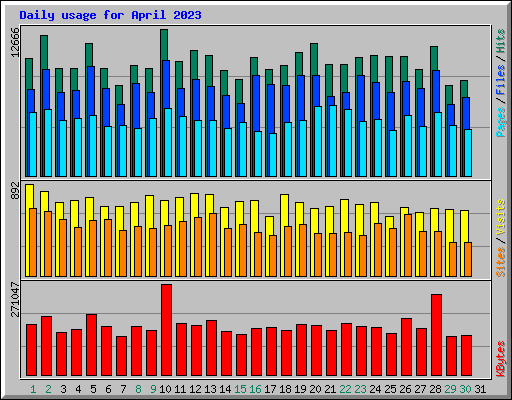Click the 'Visits' legend label
This screenshot has width=512, height=400.
500,218
